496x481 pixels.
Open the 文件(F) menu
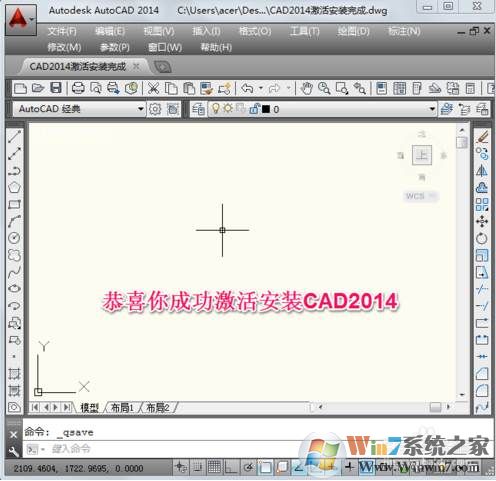click(x=62, y=32)
